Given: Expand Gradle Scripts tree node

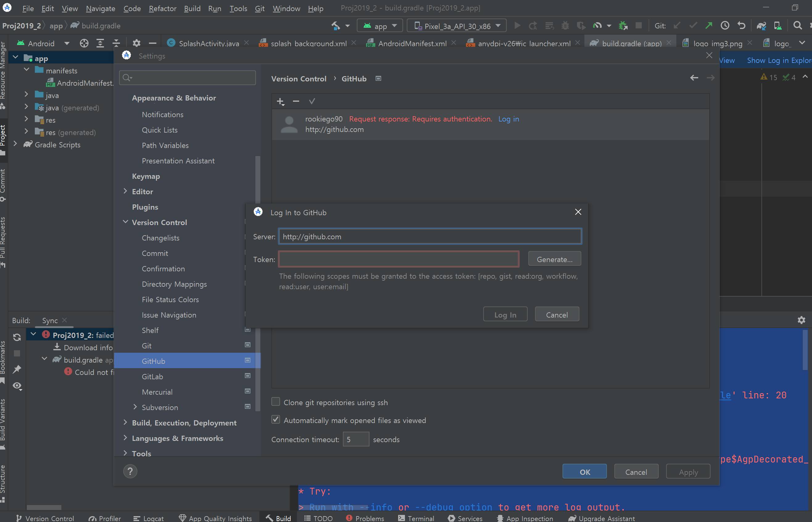Looking at the screenshot, I should click(x=15, y=144).
